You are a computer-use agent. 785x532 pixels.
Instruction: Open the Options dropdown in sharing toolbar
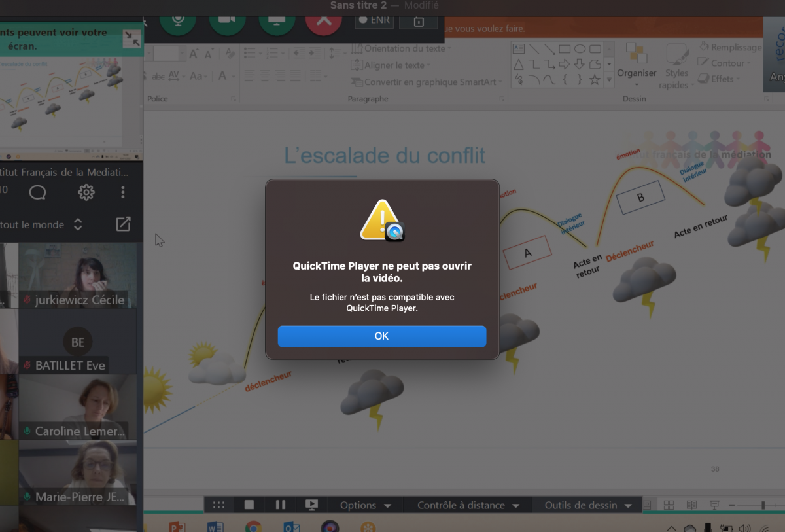(x=366, y=505)
